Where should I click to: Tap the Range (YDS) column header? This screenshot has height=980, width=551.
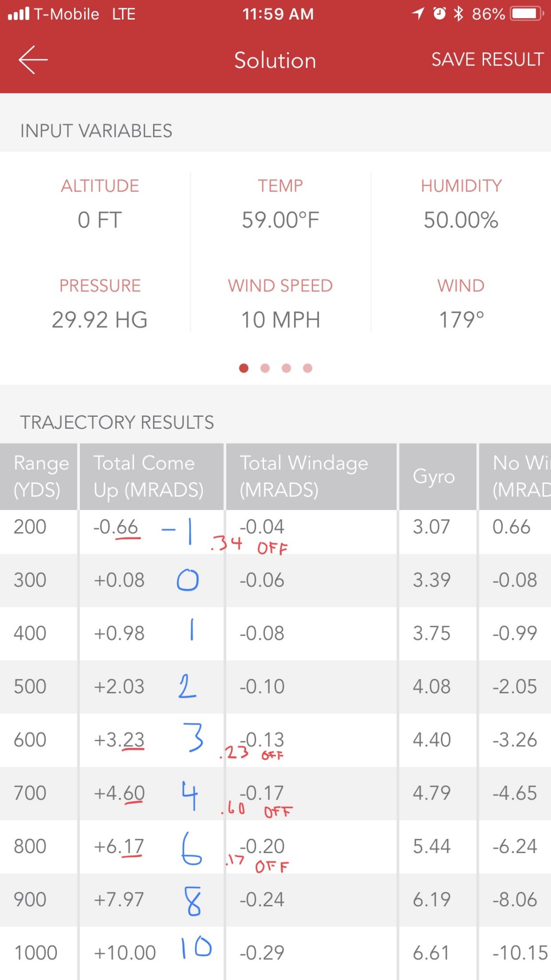point(39,476)
